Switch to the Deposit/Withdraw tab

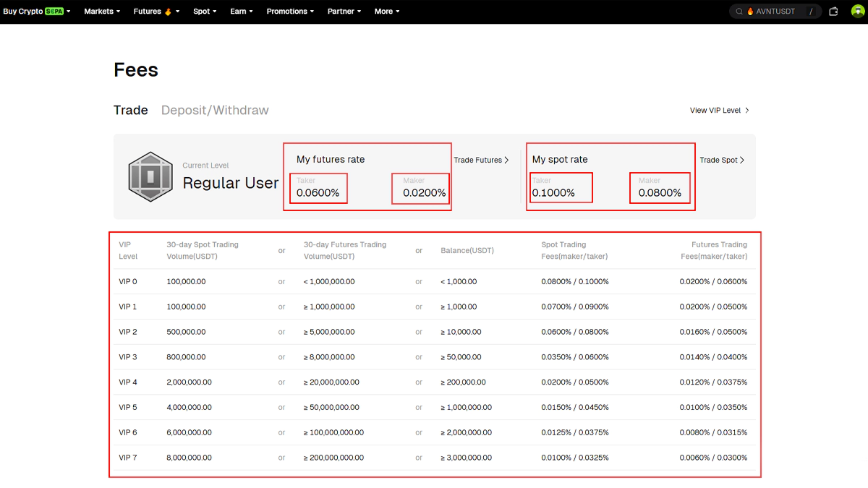215,110
